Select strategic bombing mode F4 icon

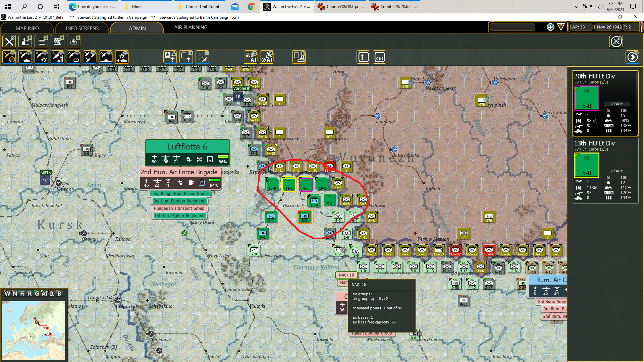click(57, 57)
